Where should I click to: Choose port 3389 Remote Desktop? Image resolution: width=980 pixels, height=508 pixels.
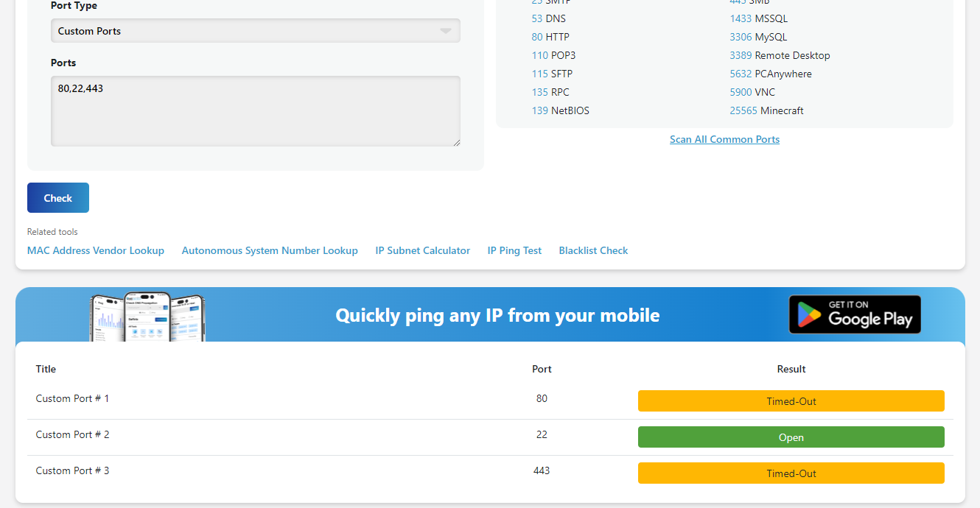[780, 55]
